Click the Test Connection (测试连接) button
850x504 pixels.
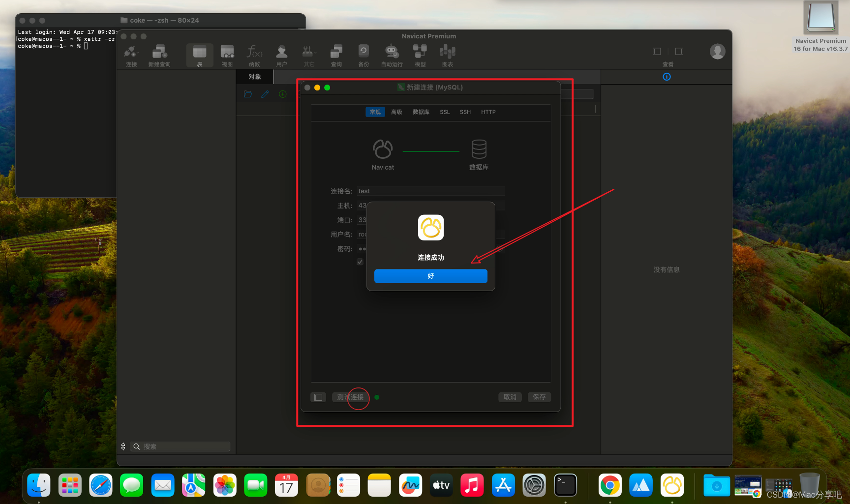pos(350,397)
